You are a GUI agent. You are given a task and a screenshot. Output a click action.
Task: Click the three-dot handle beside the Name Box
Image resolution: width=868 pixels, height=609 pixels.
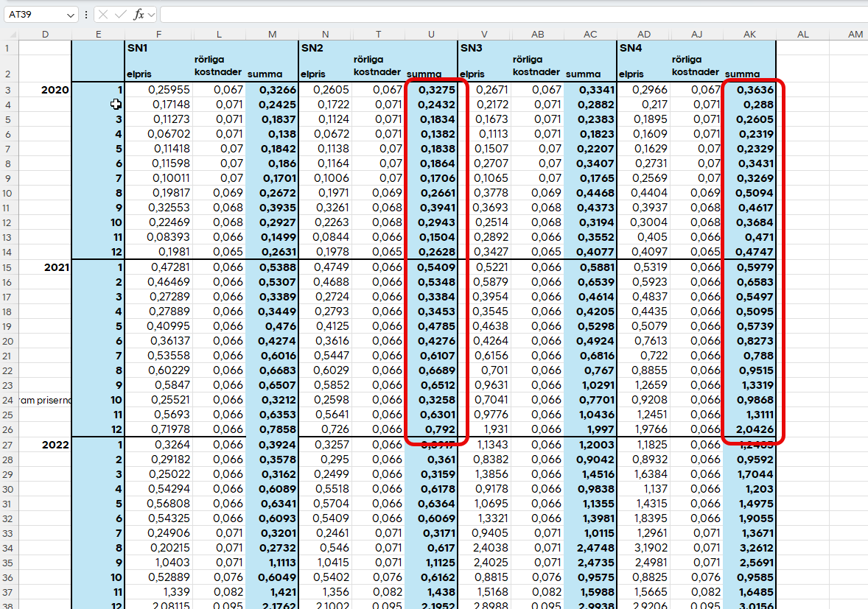point(86,15)
